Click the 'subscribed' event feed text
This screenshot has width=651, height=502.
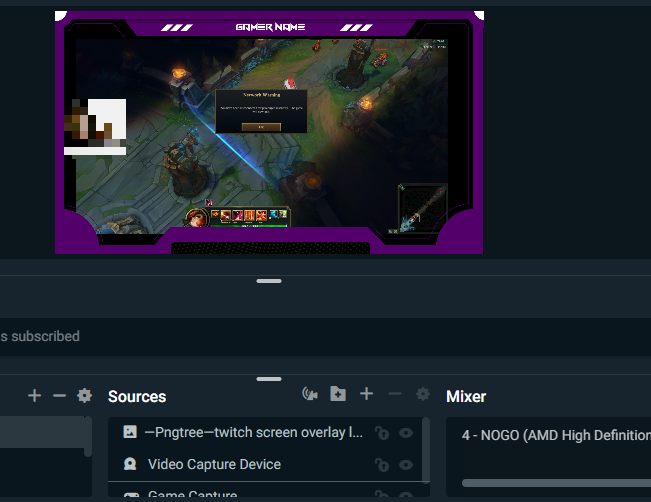pyautogui.click(x=45, y=336)
